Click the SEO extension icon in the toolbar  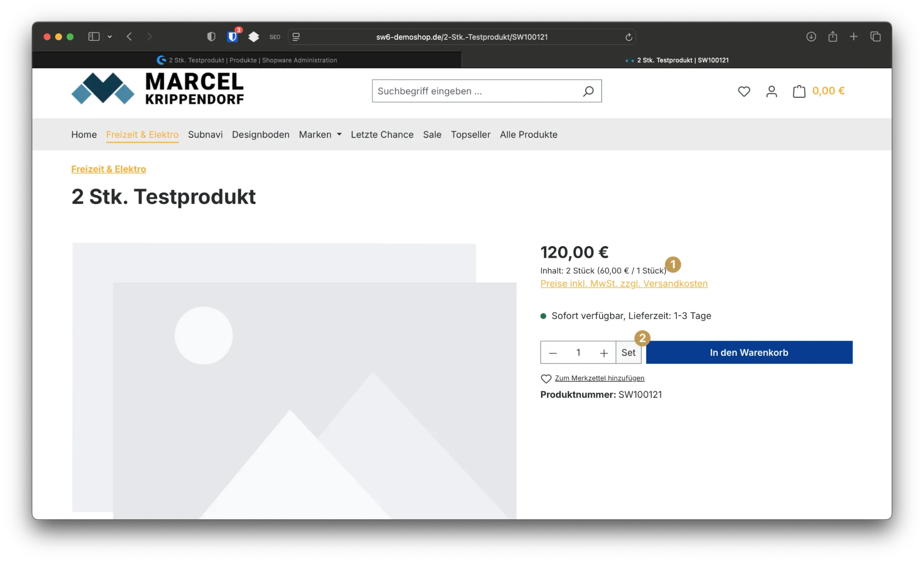275,37
